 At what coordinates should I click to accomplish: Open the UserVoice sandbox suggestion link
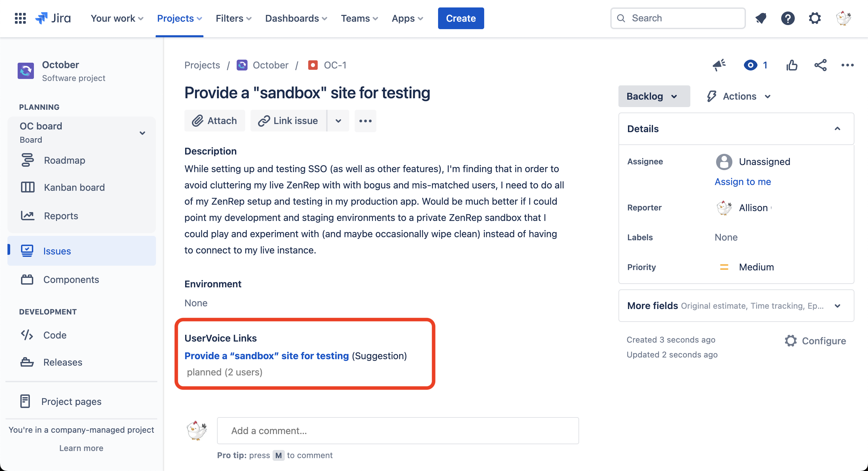coord(267,356)
